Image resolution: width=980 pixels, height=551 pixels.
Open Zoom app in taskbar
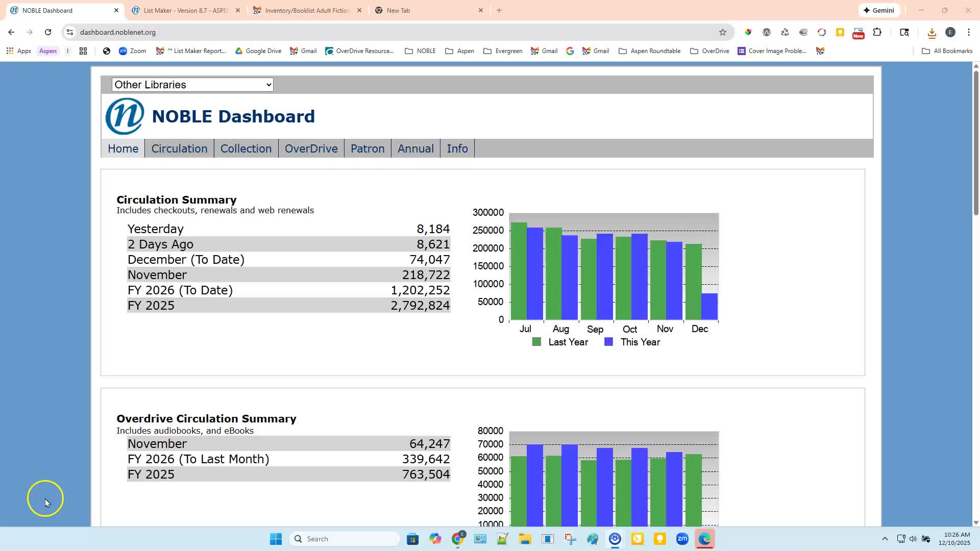click(682, 539)
